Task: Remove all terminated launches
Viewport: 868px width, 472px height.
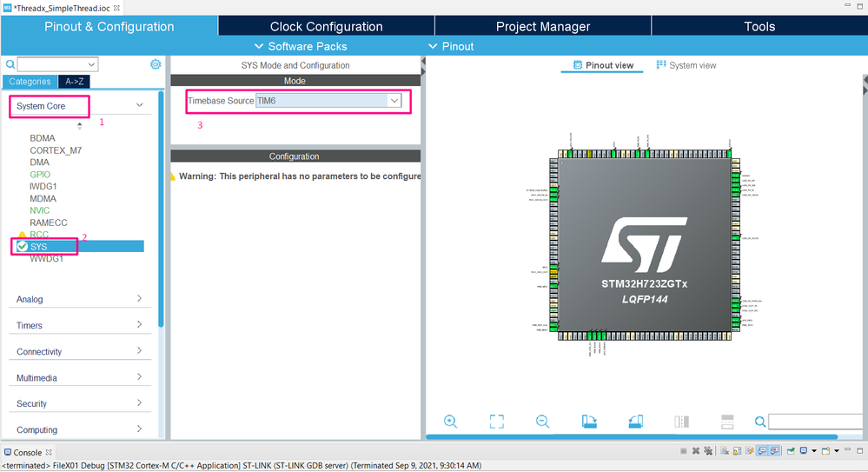Action: coord(708,451)
